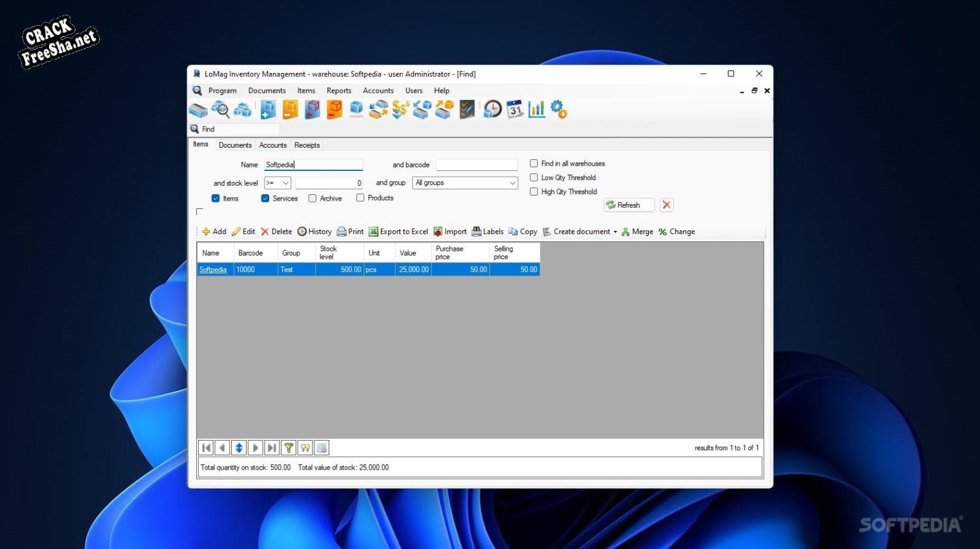
Task: Open the magnifier find-items toolbar icon
Action: 220,110
